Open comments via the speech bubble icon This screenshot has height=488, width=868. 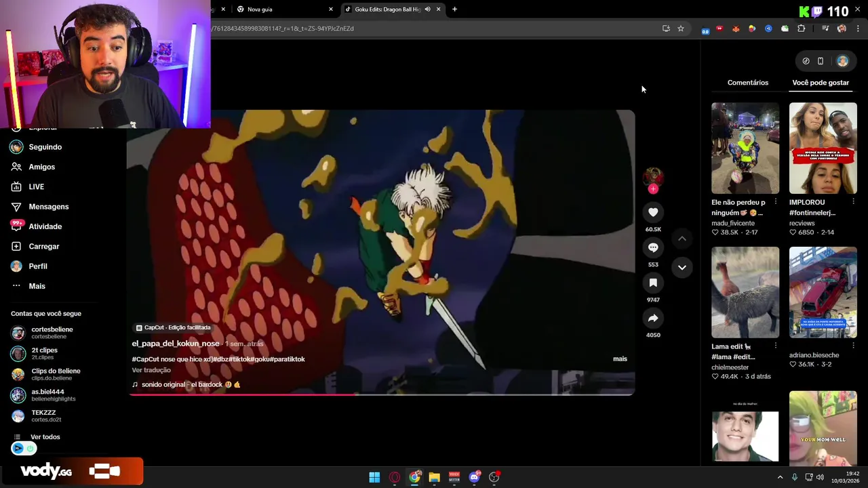click(x=653, y=247)
